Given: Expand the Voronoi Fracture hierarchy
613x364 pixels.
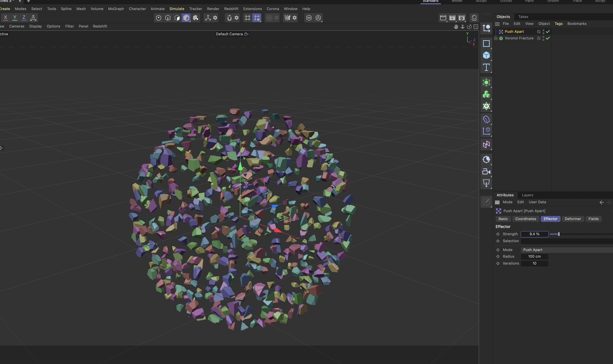Looking at the screenshot, I should (496, 38).
